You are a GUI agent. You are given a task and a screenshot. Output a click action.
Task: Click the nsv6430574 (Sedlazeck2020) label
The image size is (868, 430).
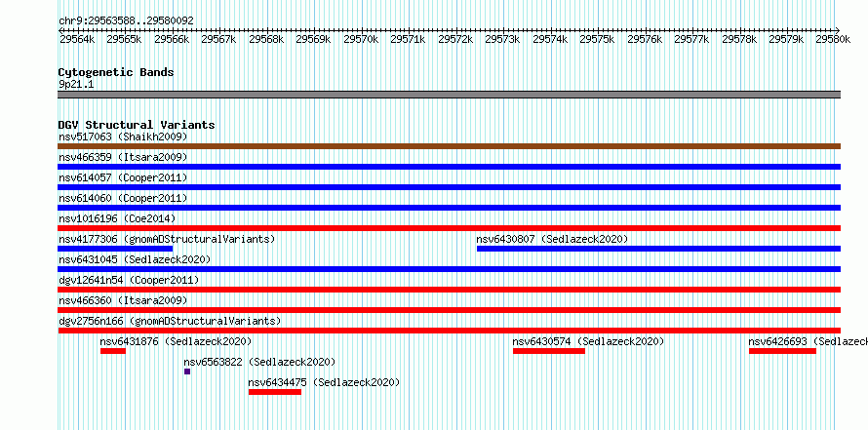(588, 341)
